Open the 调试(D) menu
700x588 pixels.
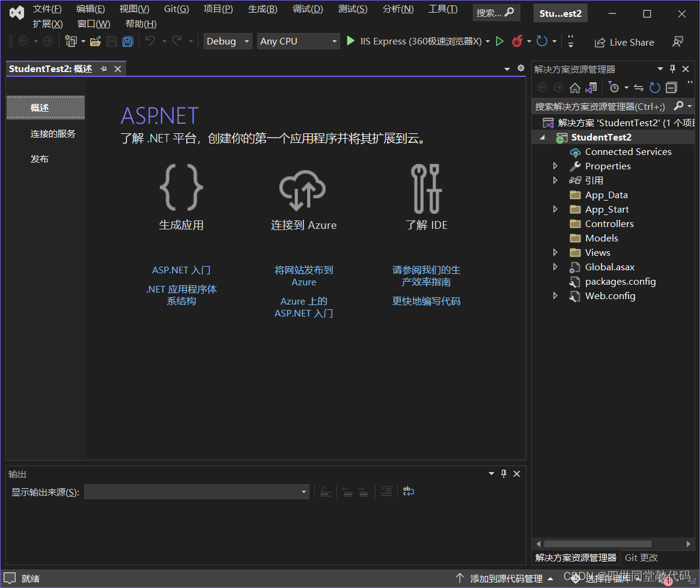[308, 9]
